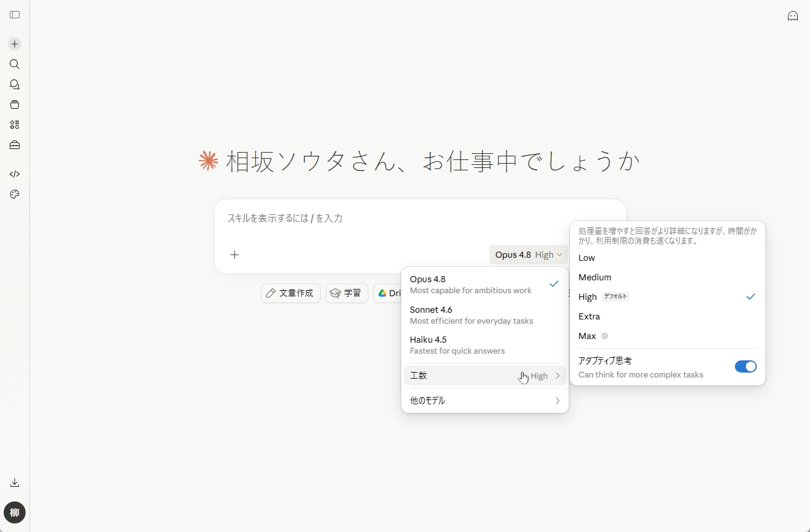The image size is (810, 532).
Task: Choose Low effort level
Action: click(667, 258)
